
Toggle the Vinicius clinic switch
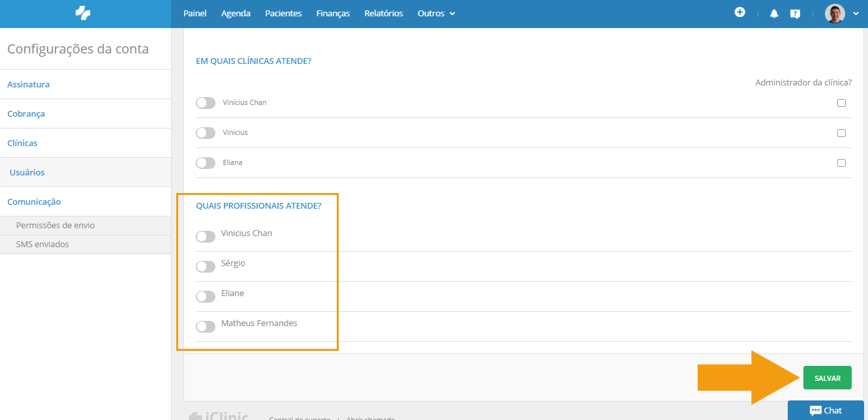[x=206, y=133]
